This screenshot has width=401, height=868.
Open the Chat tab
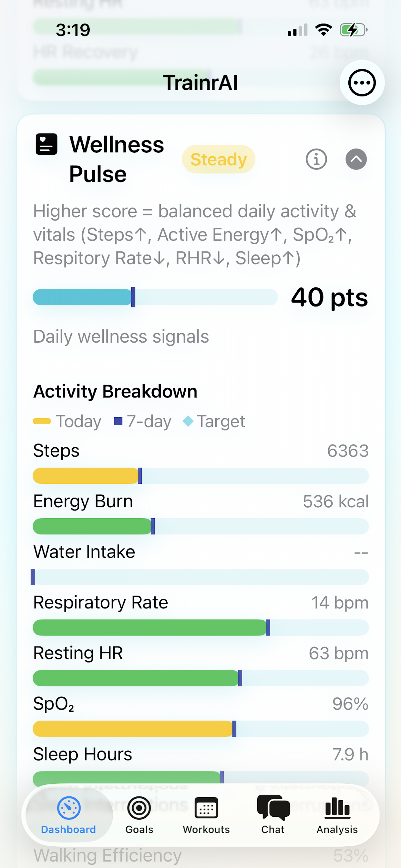click(273, 814)
